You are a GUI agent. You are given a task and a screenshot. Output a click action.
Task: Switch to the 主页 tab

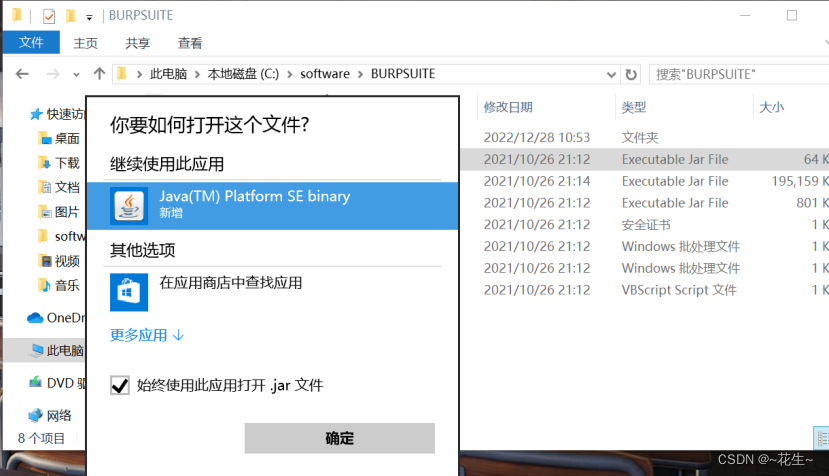(86, 43)
